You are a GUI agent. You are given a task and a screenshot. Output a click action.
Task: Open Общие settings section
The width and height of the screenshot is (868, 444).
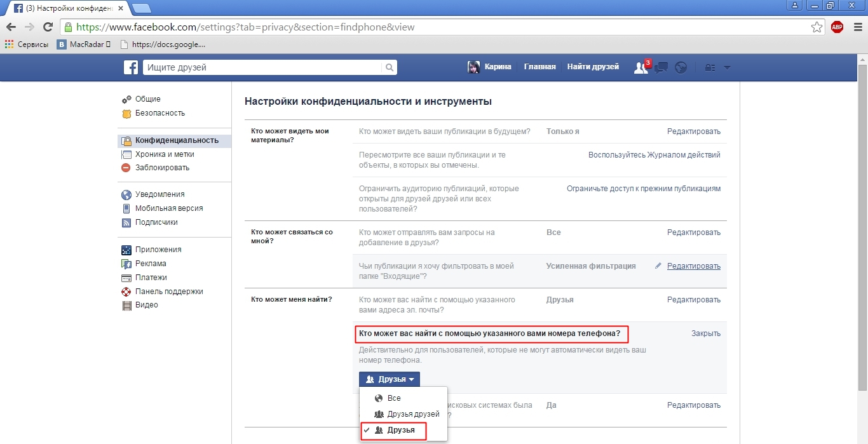(147, 99)
